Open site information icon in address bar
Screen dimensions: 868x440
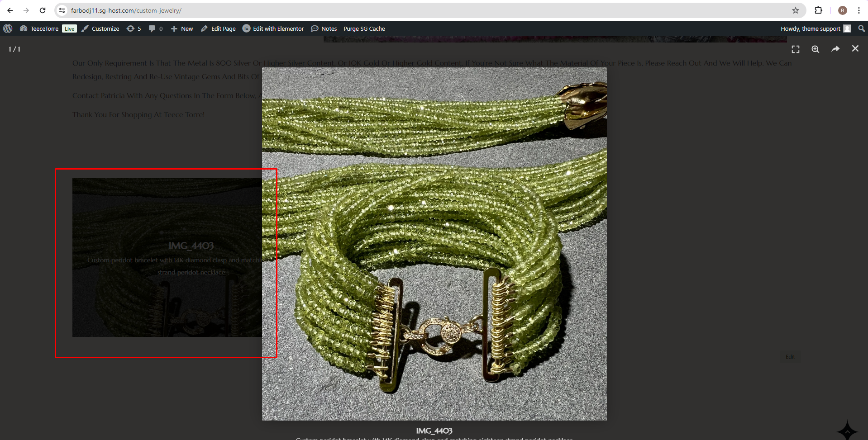pyautogui.click(x=62, y=10)
